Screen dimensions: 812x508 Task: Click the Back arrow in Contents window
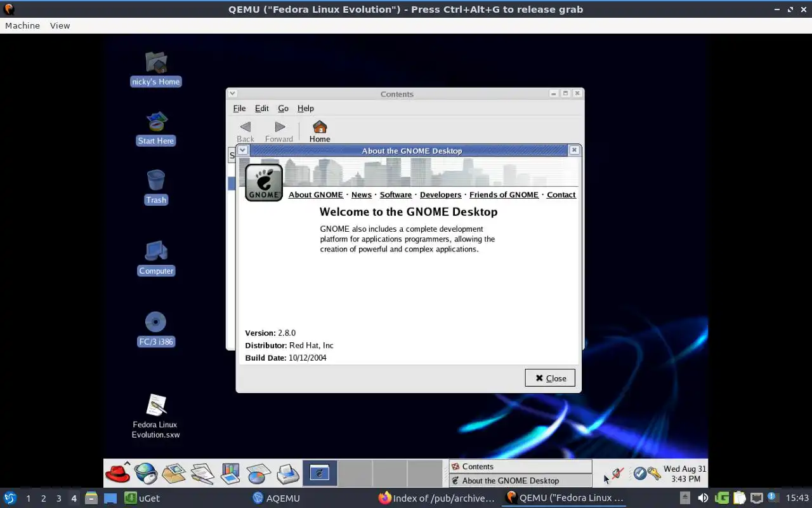246,131
